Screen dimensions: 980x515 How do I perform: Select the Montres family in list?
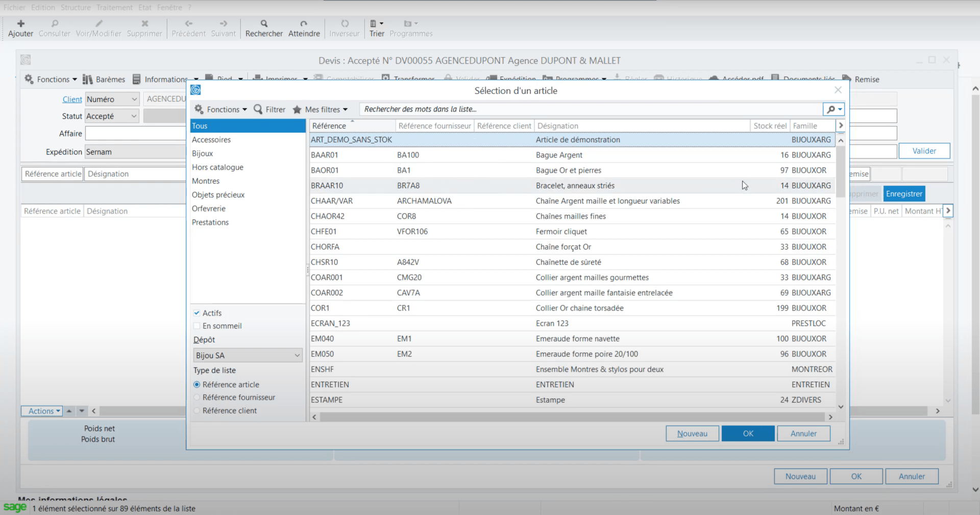(206, 181)
